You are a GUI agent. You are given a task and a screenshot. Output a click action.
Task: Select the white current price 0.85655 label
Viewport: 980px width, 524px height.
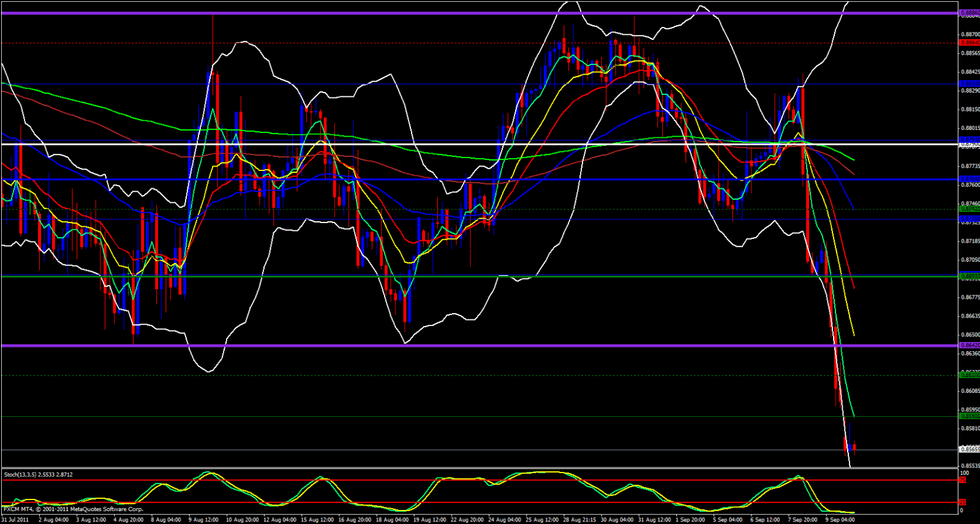click(x=969, y=449)
